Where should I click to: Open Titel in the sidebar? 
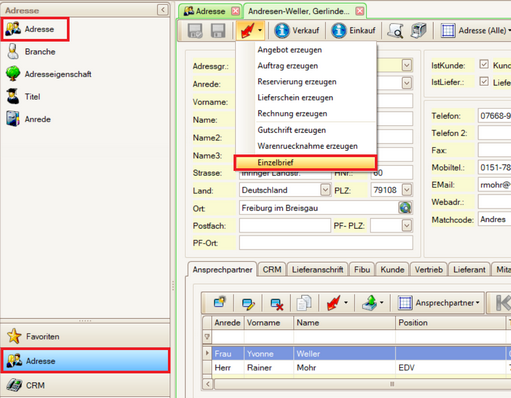click(23, 97)
